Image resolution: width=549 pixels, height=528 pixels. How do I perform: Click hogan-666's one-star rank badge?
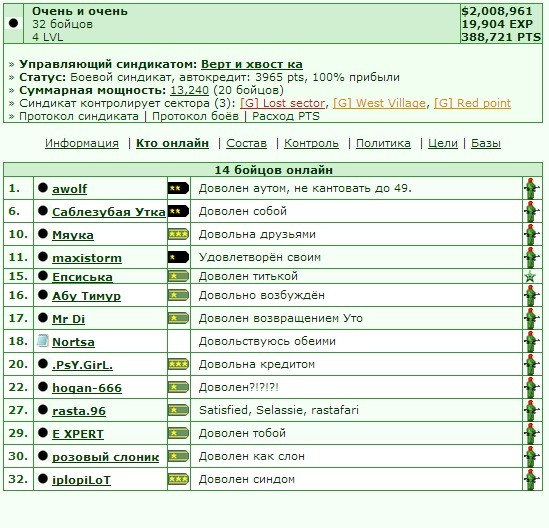click(x=178, y=387)
